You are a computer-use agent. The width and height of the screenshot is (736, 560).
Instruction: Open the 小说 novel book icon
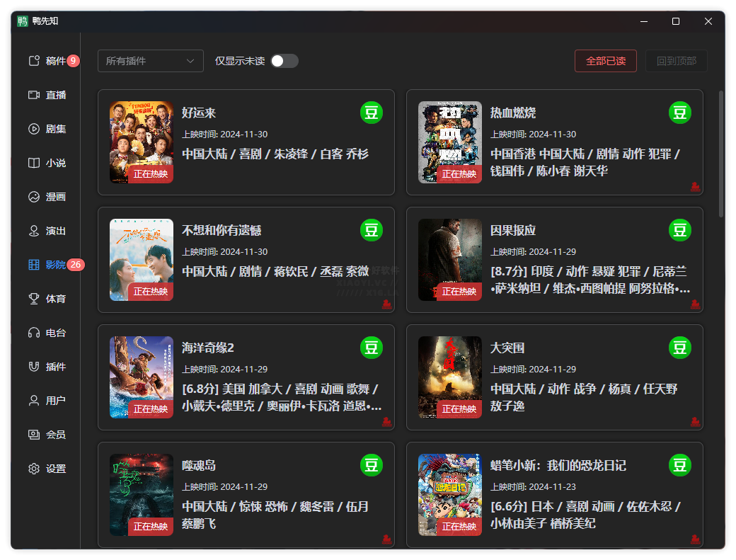34,163
